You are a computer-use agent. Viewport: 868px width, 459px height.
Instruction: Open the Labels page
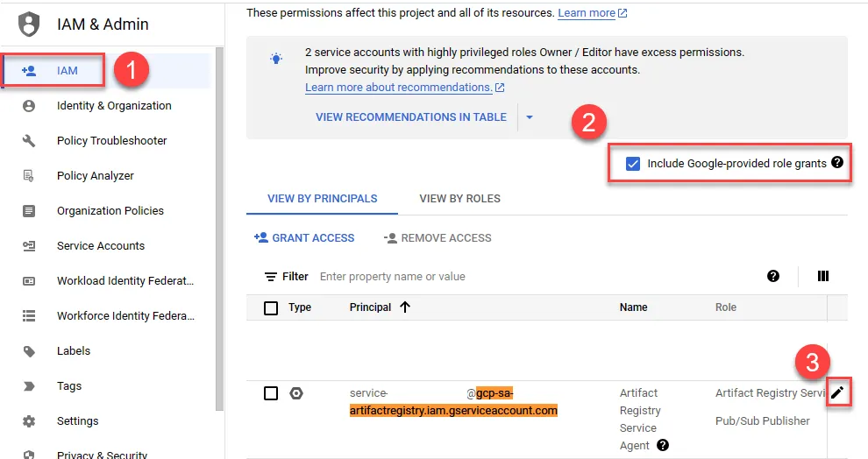pos(74,350)
